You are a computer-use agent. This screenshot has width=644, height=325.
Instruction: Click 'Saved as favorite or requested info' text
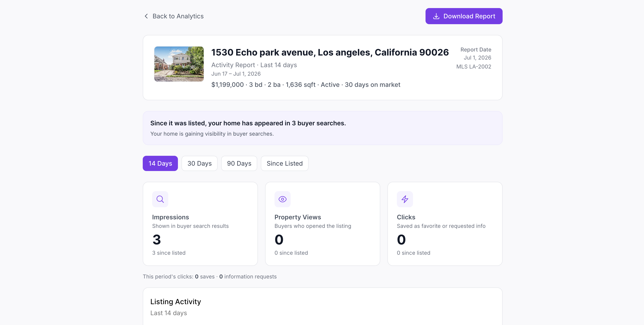click(441, 226)
